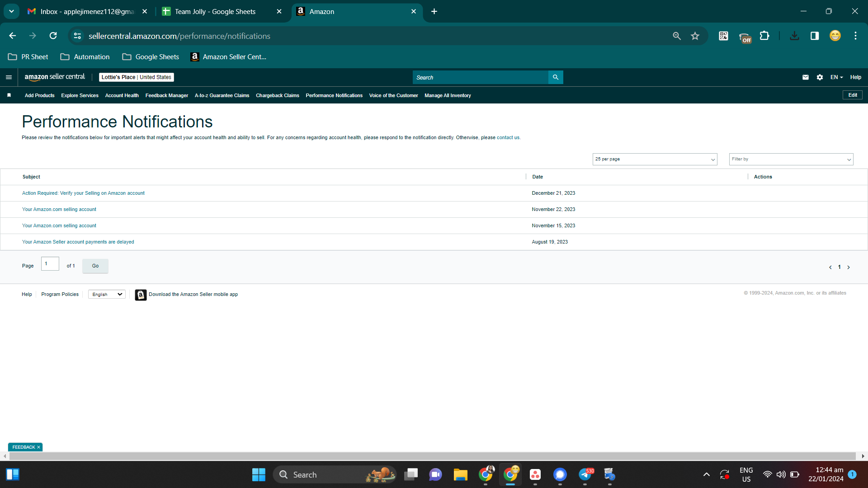Click the Amazon Seller Central logo
The height and width of the screenshot is (488, 868).
tap(55, 77)
